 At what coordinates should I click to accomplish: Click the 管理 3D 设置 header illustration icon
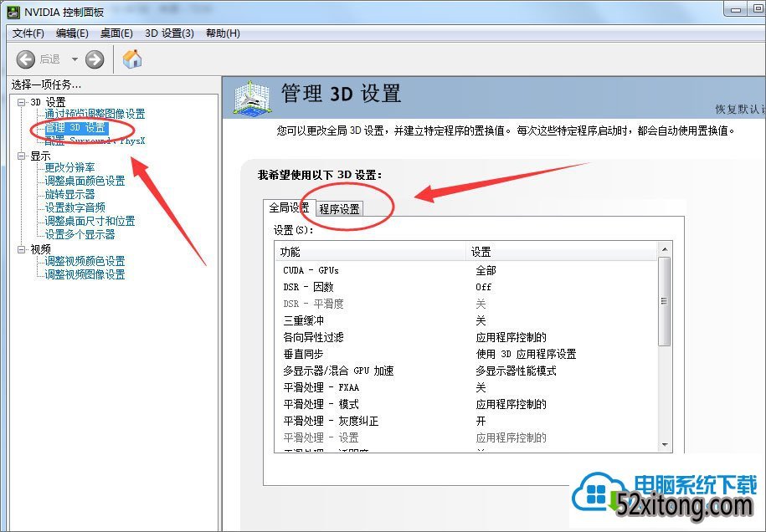click(251, 99)
